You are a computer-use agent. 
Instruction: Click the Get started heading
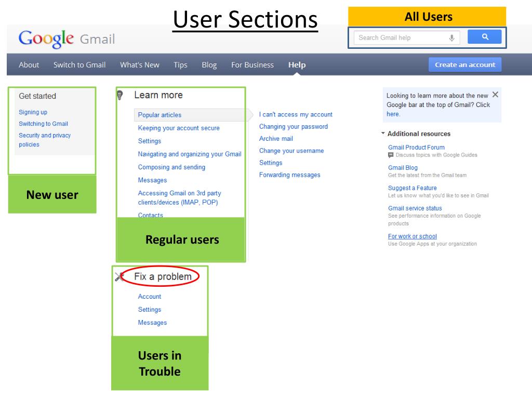[37, 96]
